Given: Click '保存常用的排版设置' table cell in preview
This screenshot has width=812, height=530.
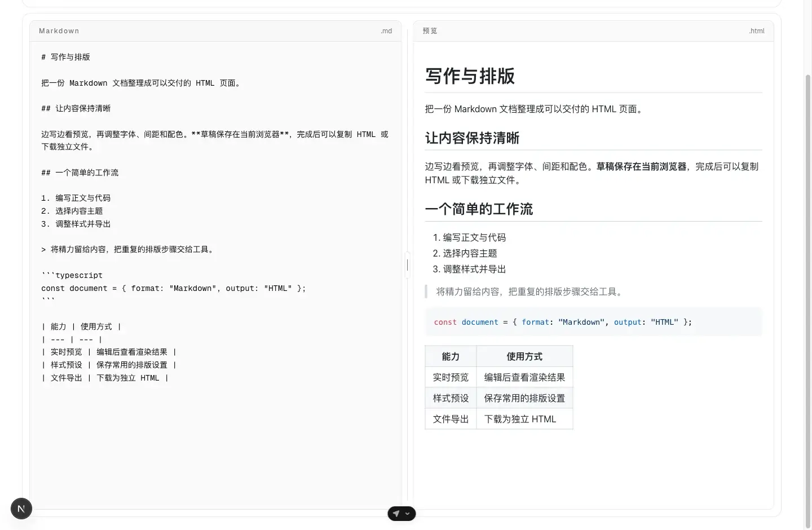Looking at the screenshot, I should [524, 398].
